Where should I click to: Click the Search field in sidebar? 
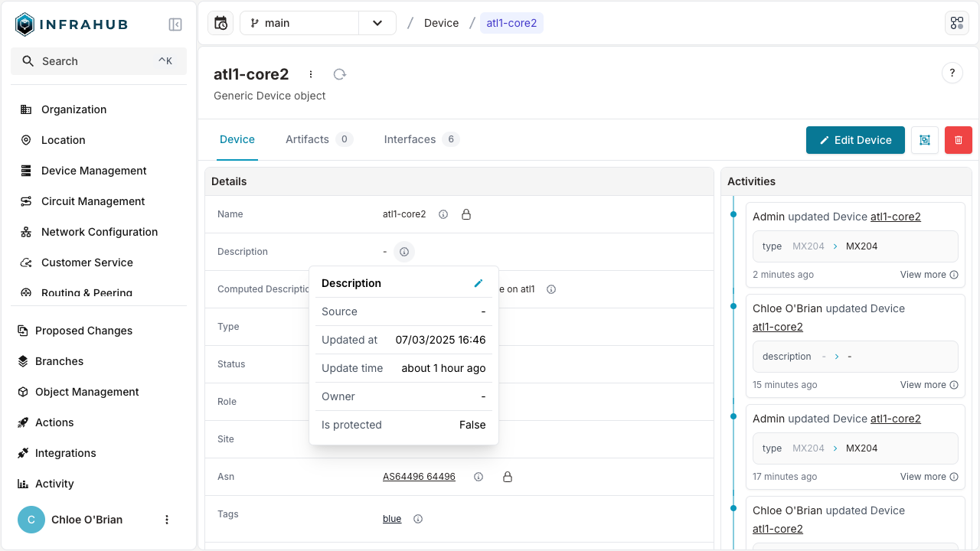[99, 61]
